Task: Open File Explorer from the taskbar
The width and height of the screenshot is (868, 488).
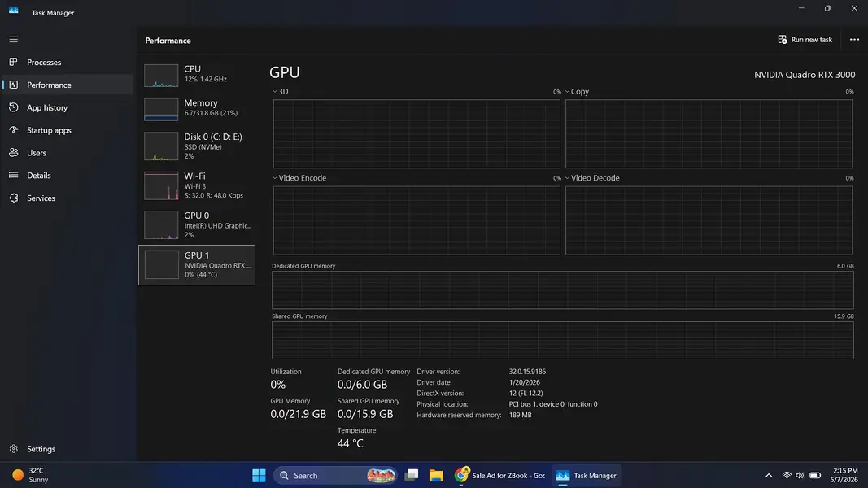Action: click(x=436, y=475)
